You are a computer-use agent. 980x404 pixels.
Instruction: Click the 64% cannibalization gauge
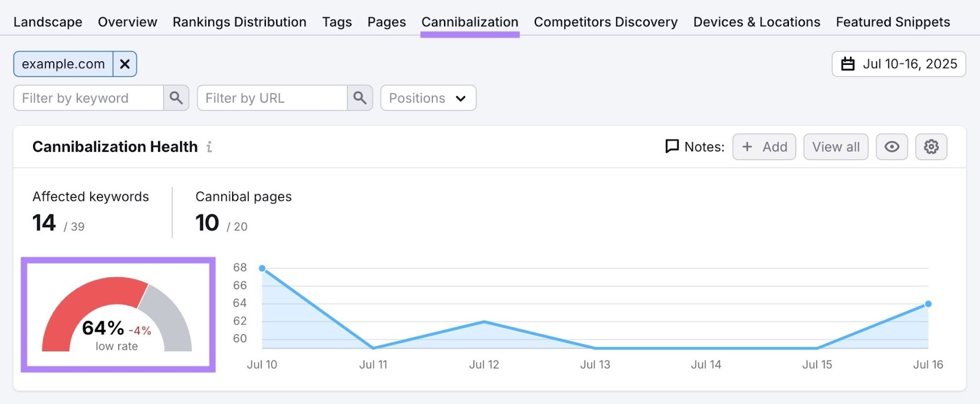click(x=117, y=315)
